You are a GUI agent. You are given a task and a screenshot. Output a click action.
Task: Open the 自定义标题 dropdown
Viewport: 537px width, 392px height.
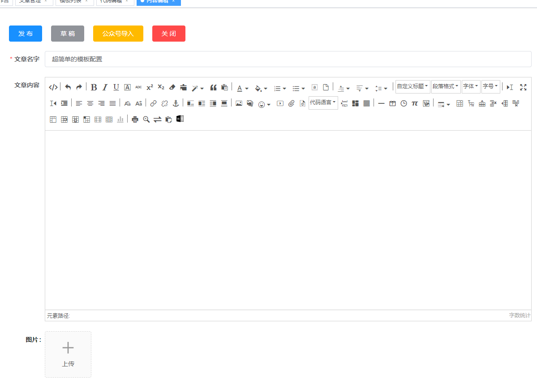coord(412,86)
